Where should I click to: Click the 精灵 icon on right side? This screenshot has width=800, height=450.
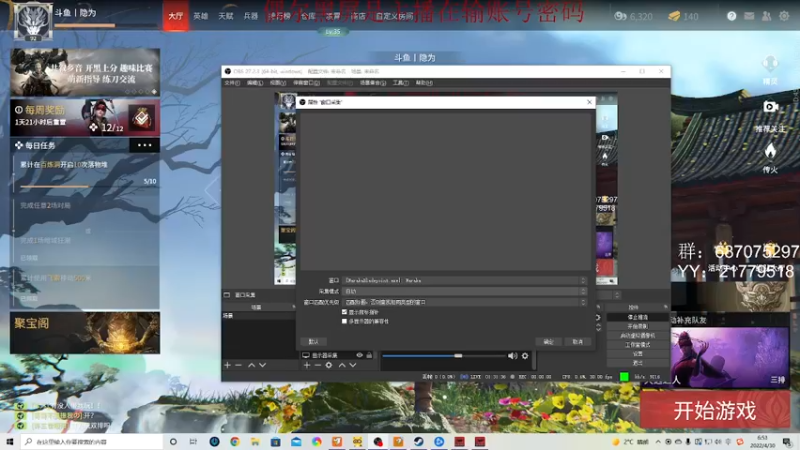coord(770,65)
